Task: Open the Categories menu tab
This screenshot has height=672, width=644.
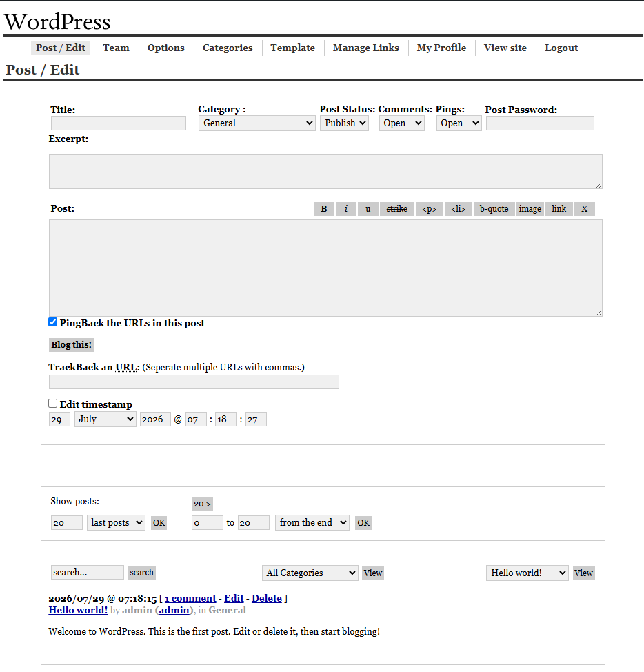Action: click(228, 48)
